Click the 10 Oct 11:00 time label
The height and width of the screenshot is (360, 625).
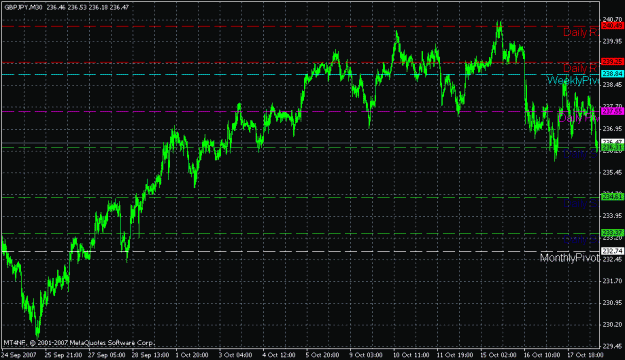click(411, 355)
